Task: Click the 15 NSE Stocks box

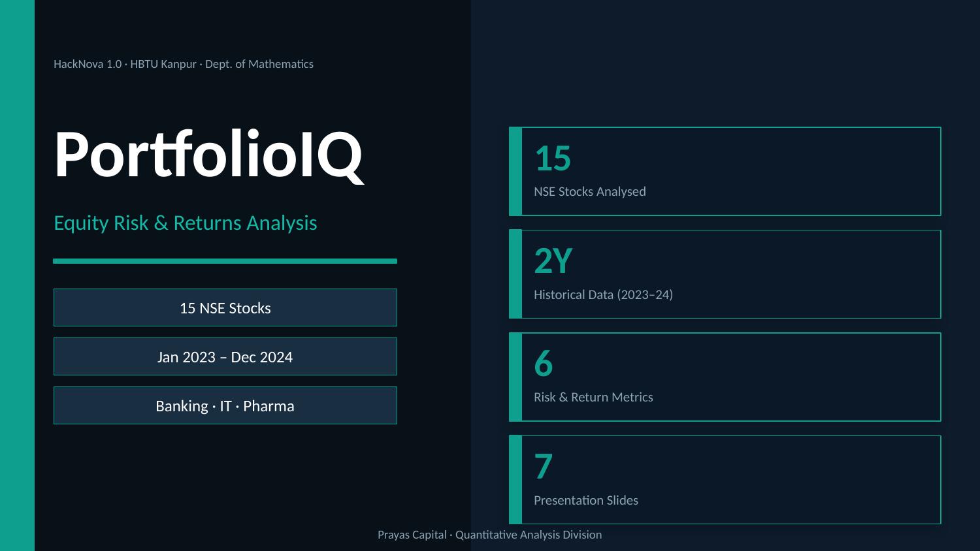Action: click(225, 307)
